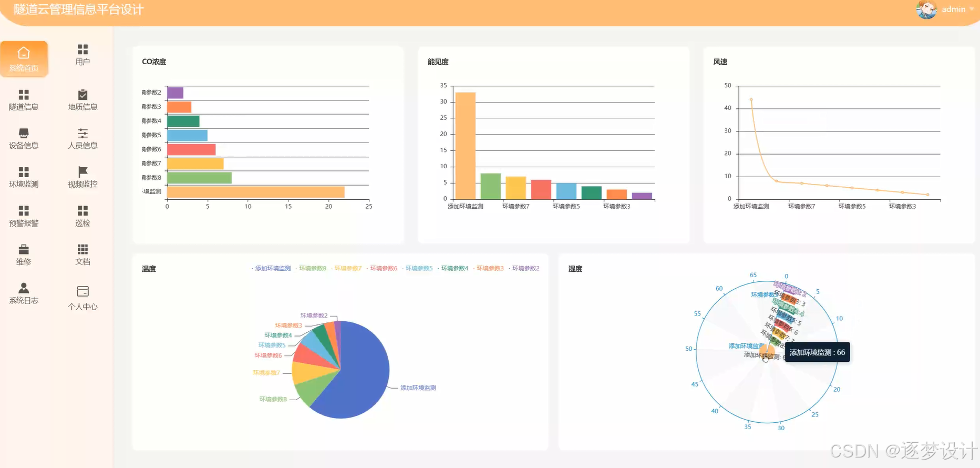Open the 文档 grid icon
The height and width of the screenshot is (468, 980).
(82, 249)
